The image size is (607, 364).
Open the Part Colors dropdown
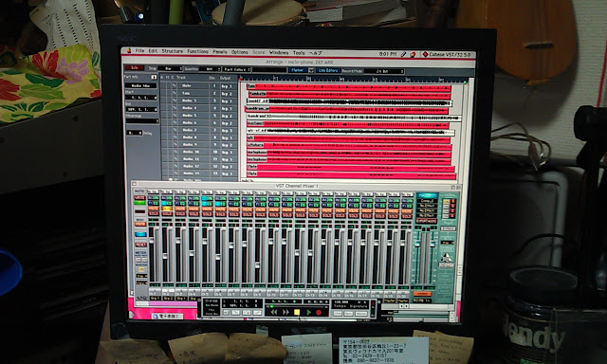(x=237, y=69)
